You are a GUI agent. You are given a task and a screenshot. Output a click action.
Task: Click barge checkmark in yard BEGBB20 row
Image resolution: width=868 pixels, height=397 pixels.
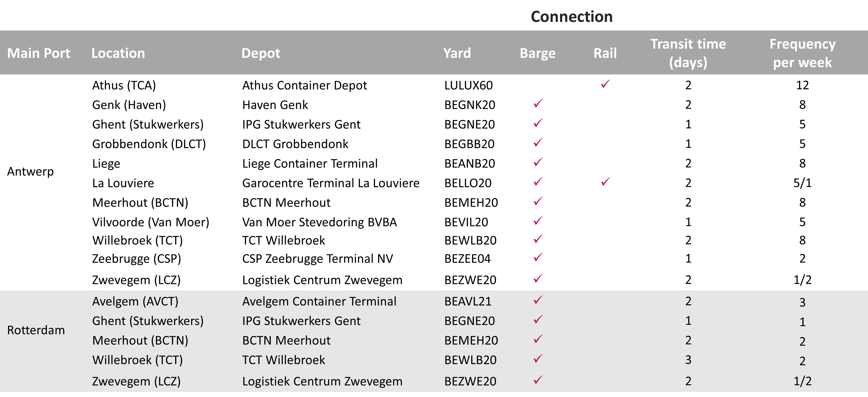tap(538, 143)
